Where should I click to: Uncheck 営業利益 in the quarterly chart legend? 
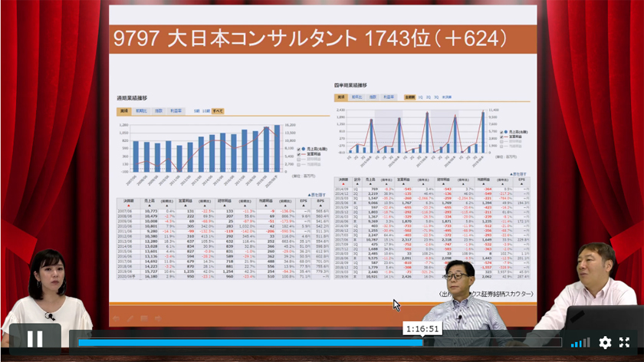click(501, 137)
